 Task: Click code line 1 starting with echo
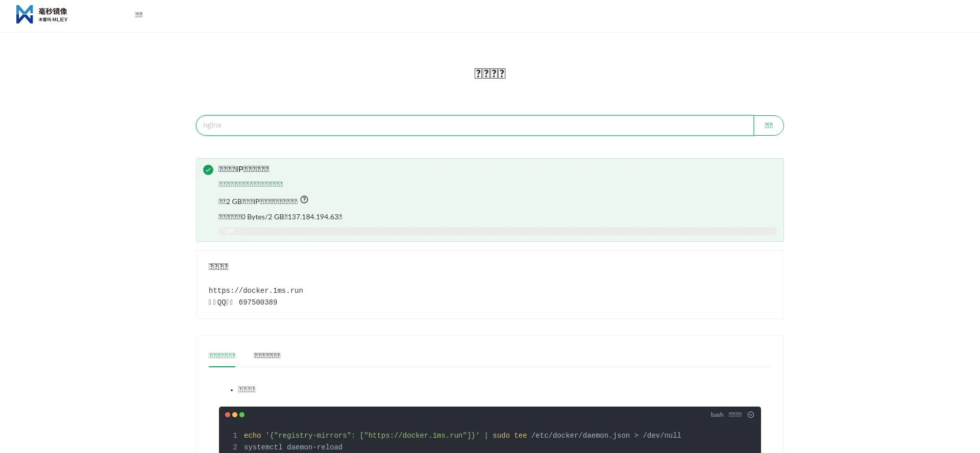[462, 436]
